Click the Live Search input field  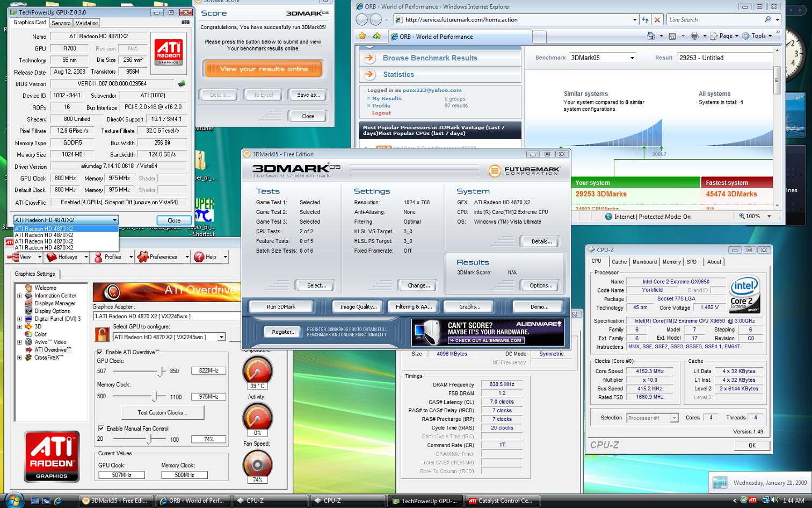714,20
